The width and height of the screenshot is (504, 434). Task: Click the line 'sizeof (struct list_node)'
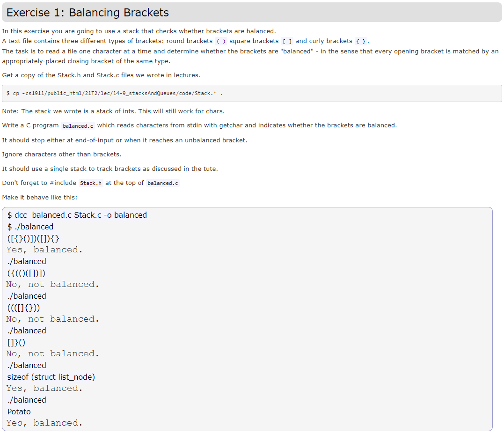point(51,377)
